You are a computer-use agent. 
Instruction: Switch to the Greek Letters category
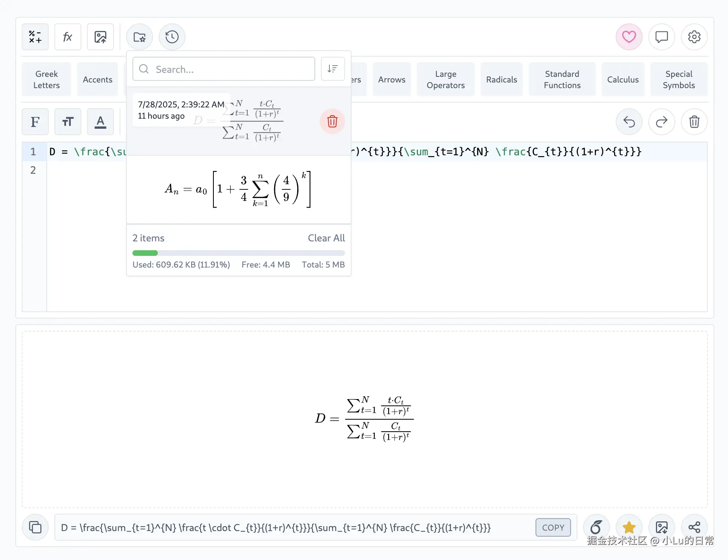pos(46,79)
